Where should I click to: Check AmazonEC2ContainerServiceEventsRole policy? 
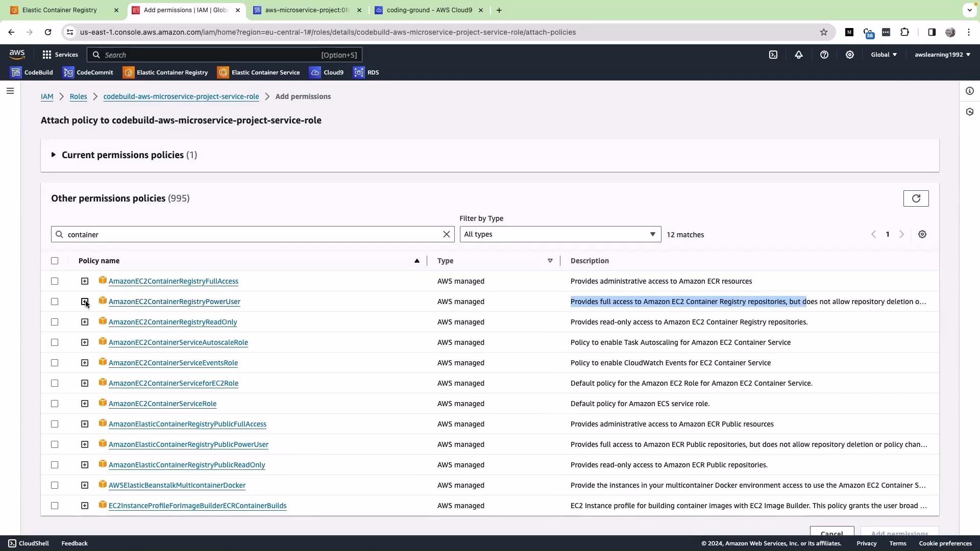(x=55, y=363)
